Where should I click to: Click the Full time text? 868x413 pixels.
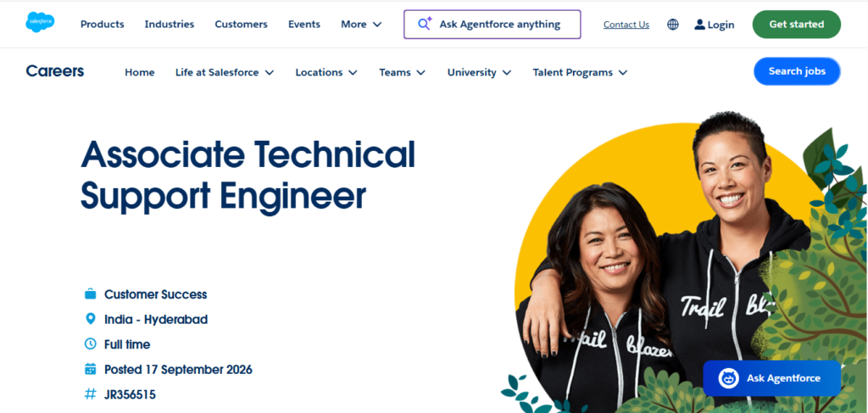127,344
